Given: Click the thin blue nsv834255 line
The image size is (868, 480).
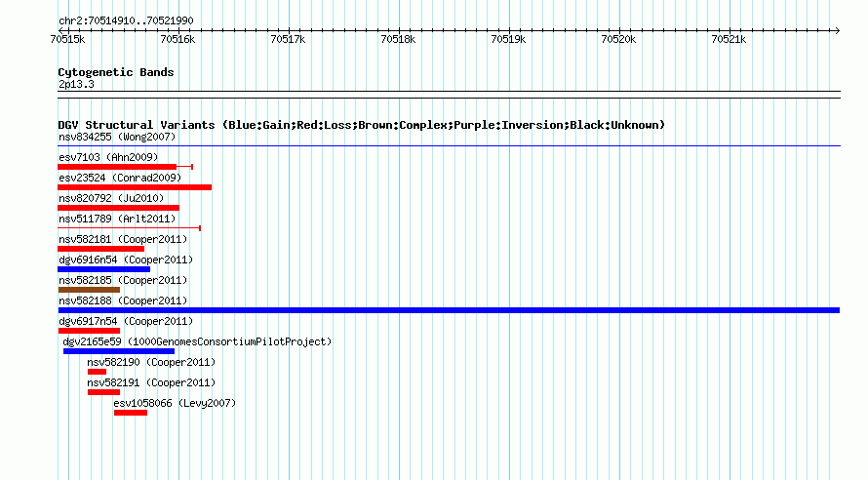Looking at the screenshot, I should click(449, 146).
